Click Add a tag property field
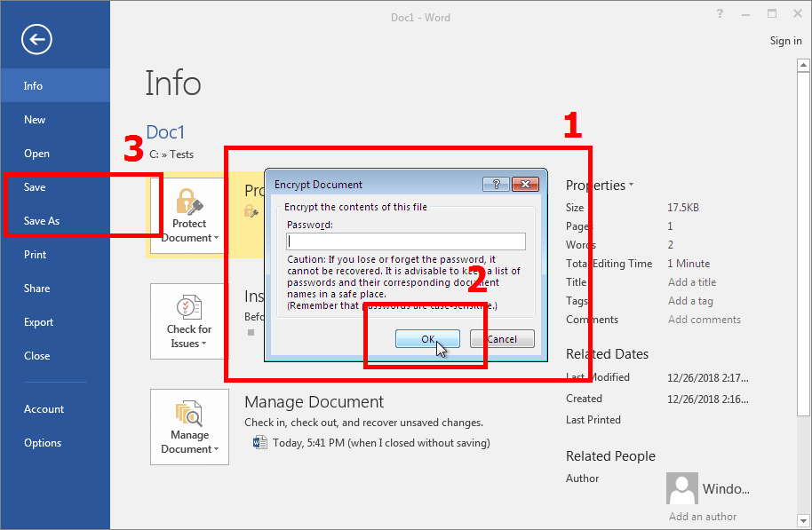The width and height of the screenshot is (812, 530). [x=690, y=301]
